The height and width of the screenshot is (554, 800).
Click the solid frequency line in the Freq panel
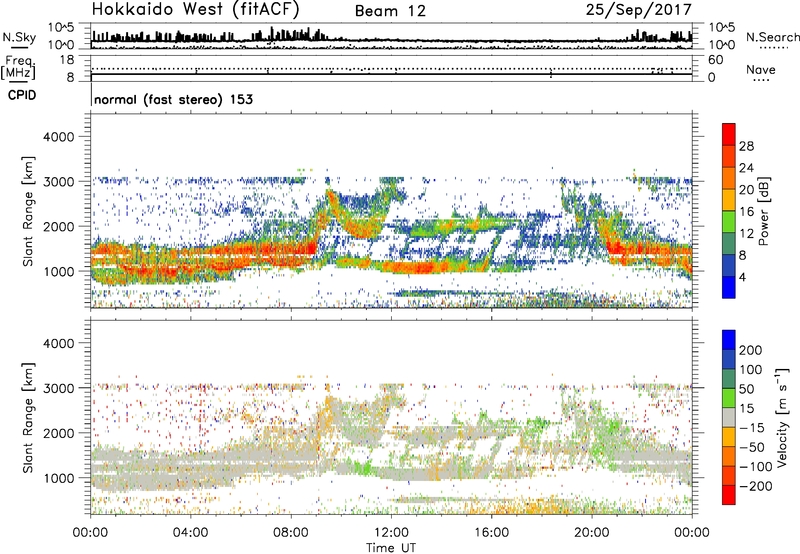coord(391,74)
